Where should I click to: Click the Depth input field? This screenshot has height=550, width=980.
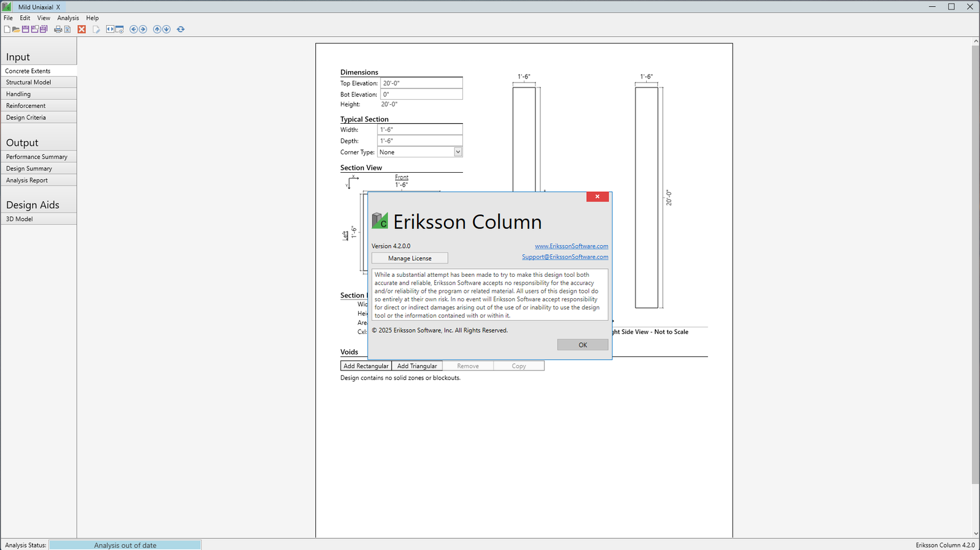point(420,141)
